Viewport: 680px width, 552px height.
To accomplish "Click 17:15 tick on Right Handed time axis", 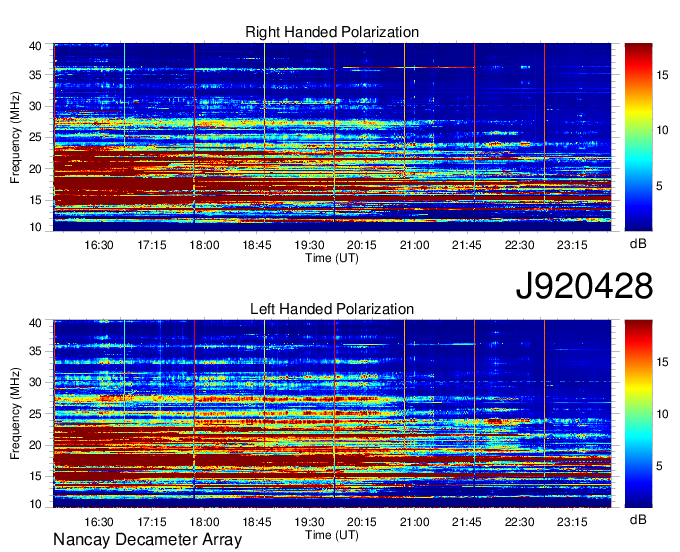I will click(152, 245).
